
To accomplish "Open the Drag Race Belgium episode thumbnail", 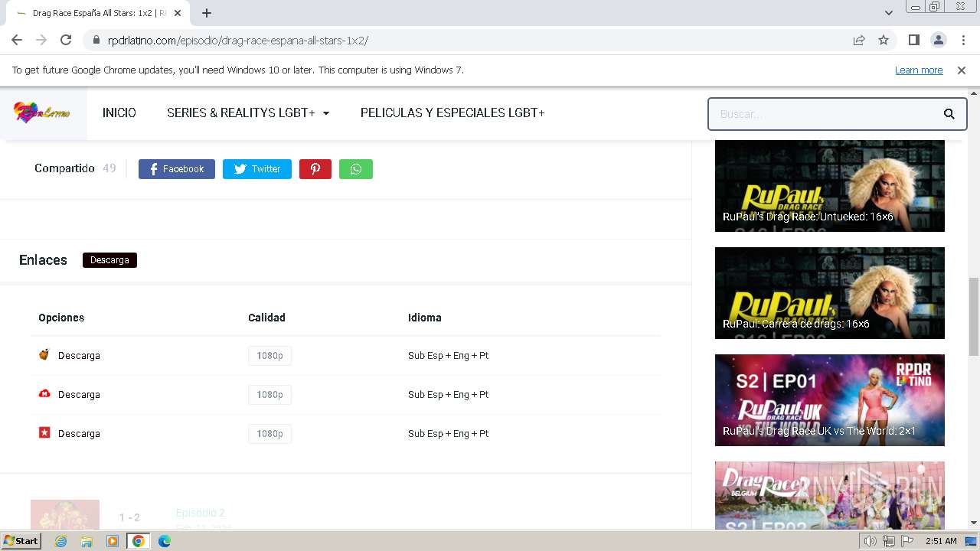I will pos(830,495).
